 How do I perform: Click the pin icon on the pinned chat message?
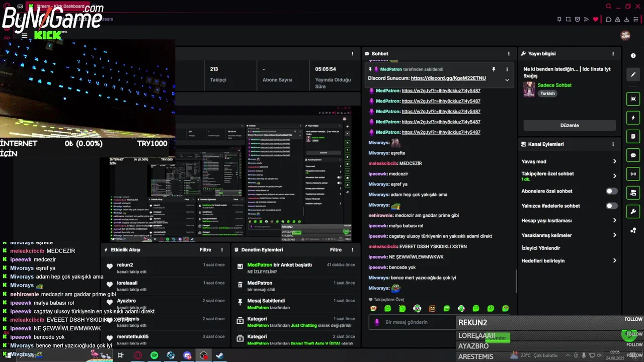click(494, 69)
